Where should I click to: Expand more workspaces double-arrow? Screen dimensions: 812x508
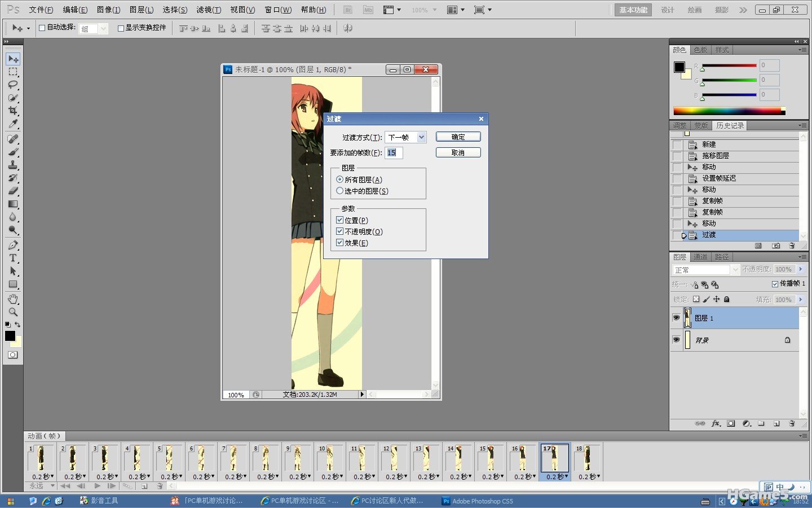pos(743,10)
